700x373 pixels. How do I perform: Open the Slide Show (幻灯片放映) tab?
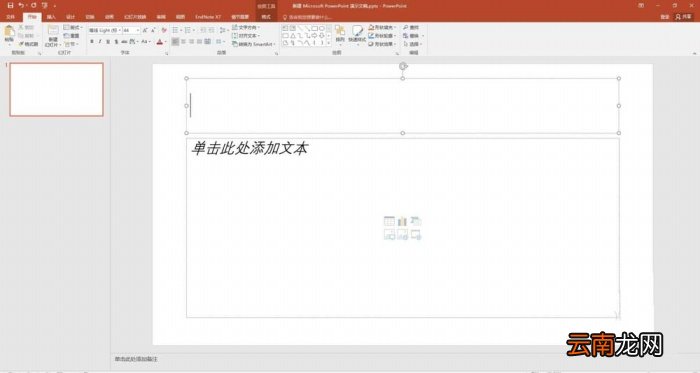[135, 17]
